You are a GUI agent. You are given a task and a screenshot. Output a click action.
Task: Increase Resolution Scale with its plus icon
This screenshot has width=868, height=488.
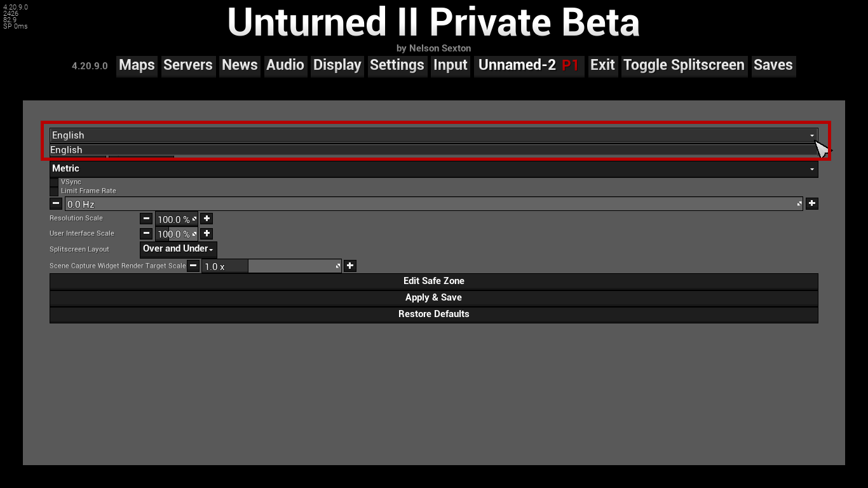[x=207, y=219]
